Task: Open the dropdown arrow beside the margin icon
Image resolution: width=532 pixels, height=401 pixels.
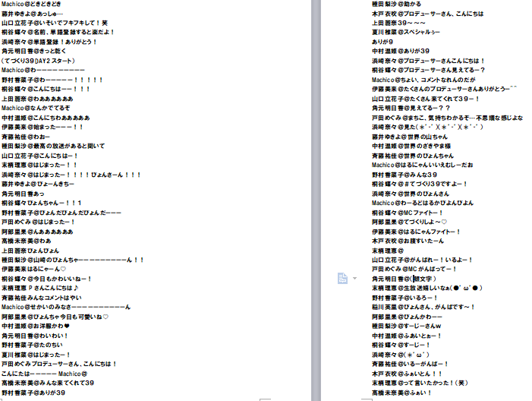Action: click(x=354, y=279)
